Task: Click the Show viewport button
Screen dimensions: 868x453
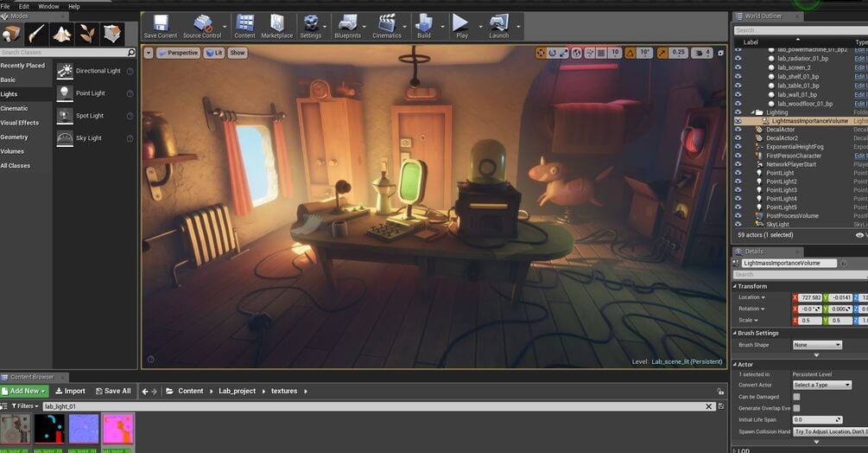Action: (237, 53)
